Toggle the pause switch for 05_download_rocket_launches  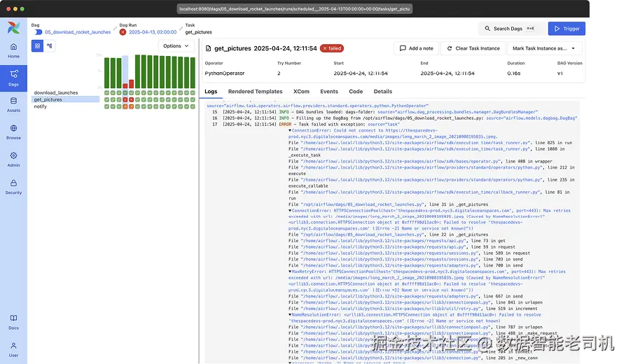click(x=39, y=32)
